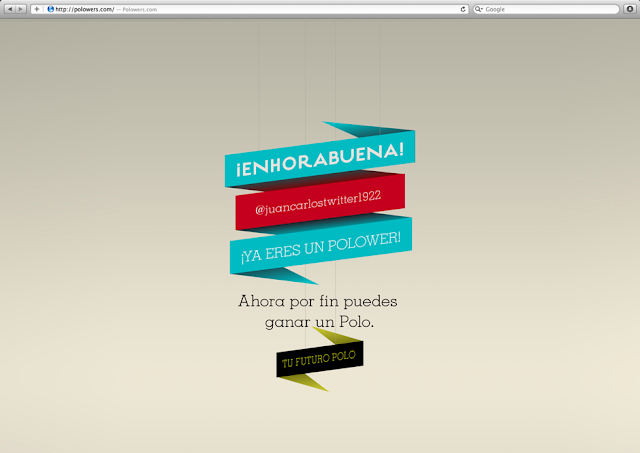Add bookmark with the plus button
This screenshot has height=453, width=640.
(x=37, y=9)
